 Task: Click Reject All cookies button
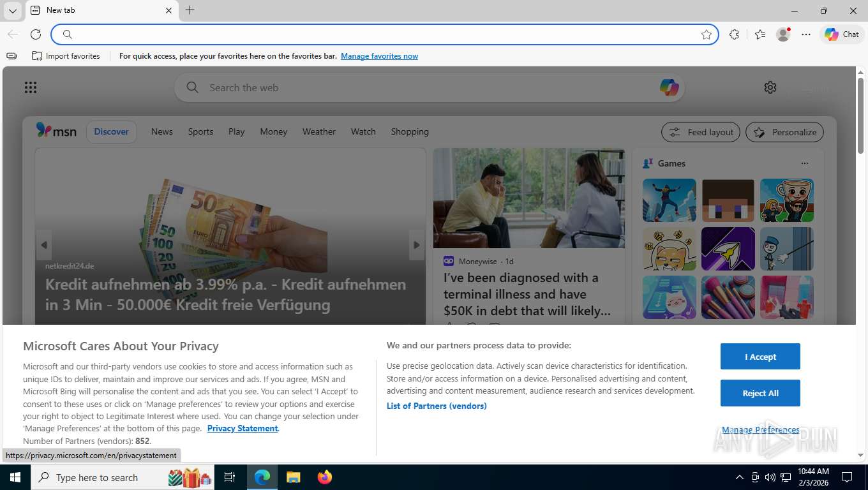pyautogui.click(x=760, y=393)
